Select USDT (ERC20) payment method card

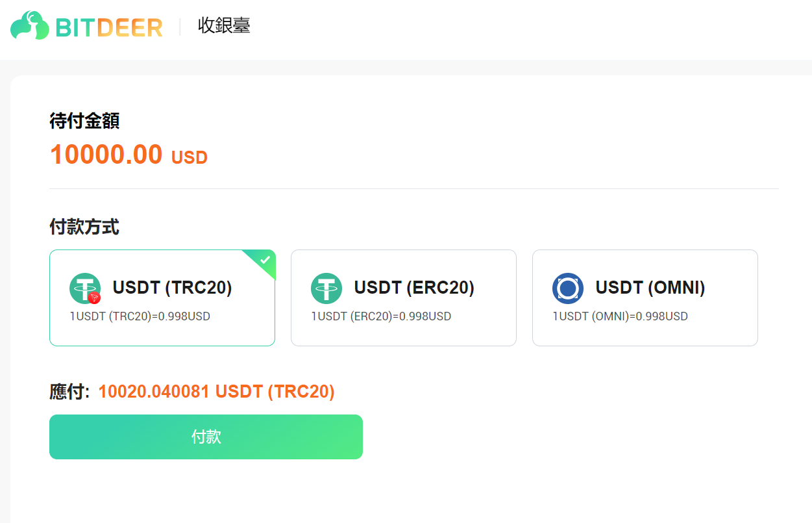tap(404, 298)
